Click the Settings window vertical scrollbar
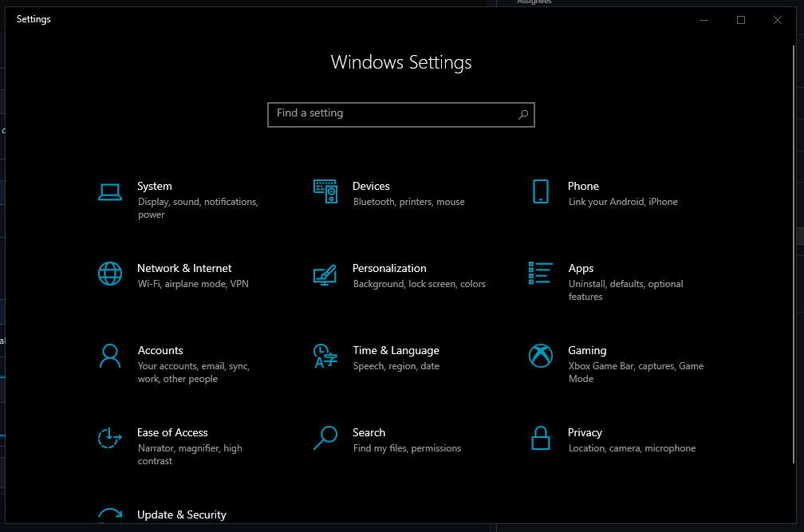Viewport: 804px width, 532px height. coord(794,254)
